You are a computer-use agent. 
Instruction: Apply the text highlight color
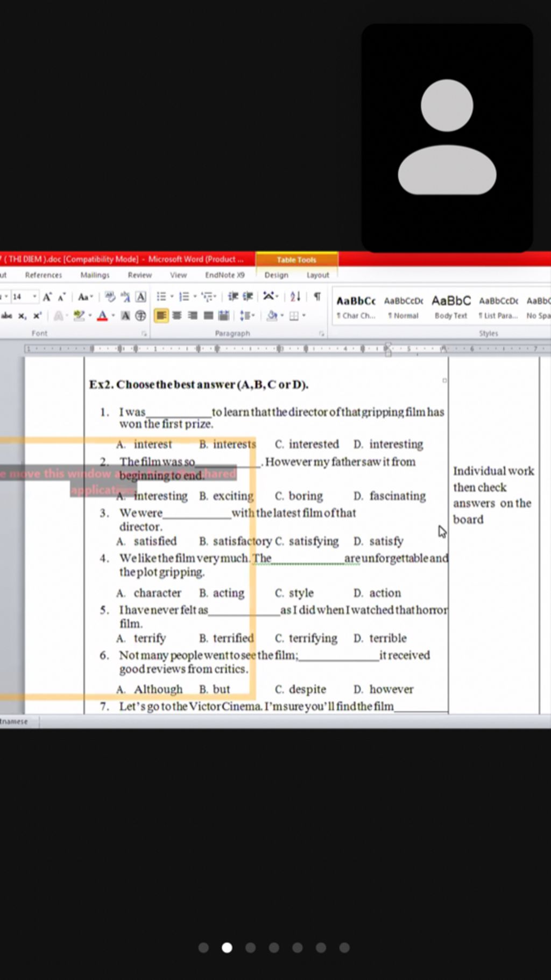79,316
